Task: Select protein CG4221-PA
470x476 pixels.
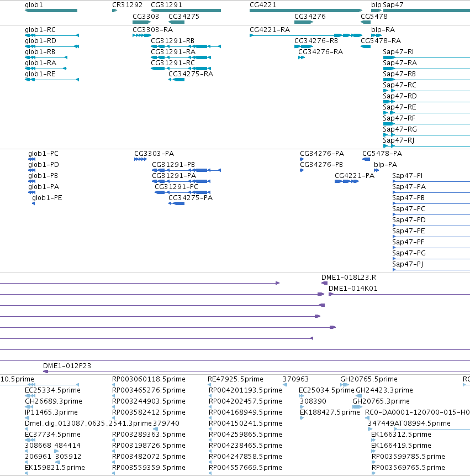Action: click(x=355, y=176)
